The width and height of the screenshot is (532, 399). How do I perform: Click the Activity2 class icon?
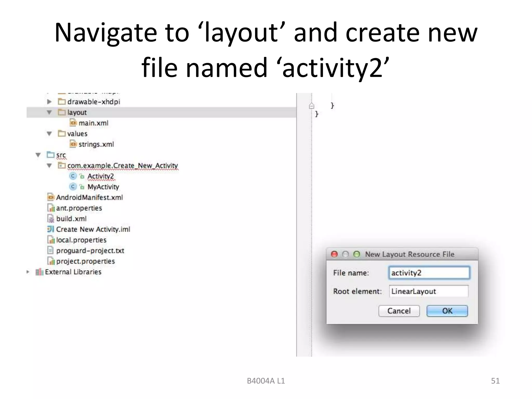click(73, 176)
